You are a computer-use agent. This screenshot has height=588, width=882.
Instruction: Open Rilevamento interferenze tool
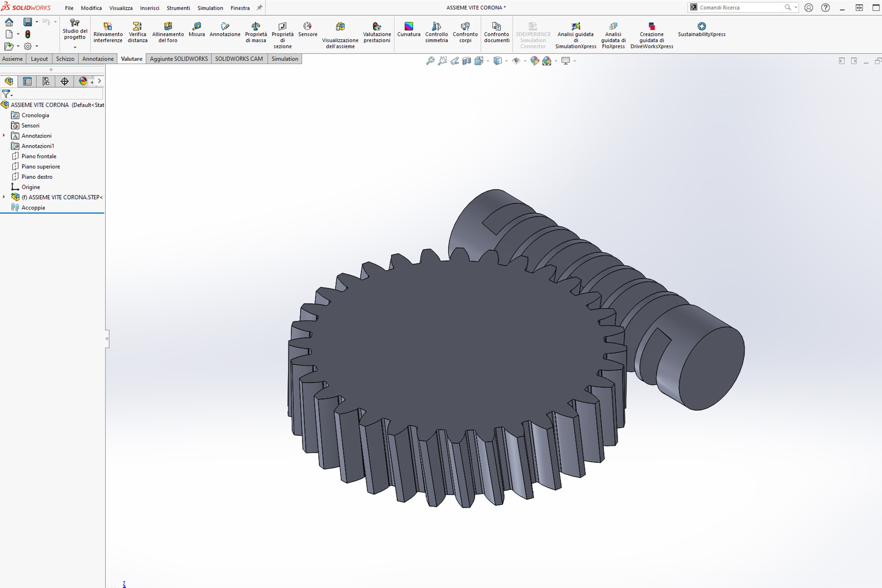[x=108, y=32]
